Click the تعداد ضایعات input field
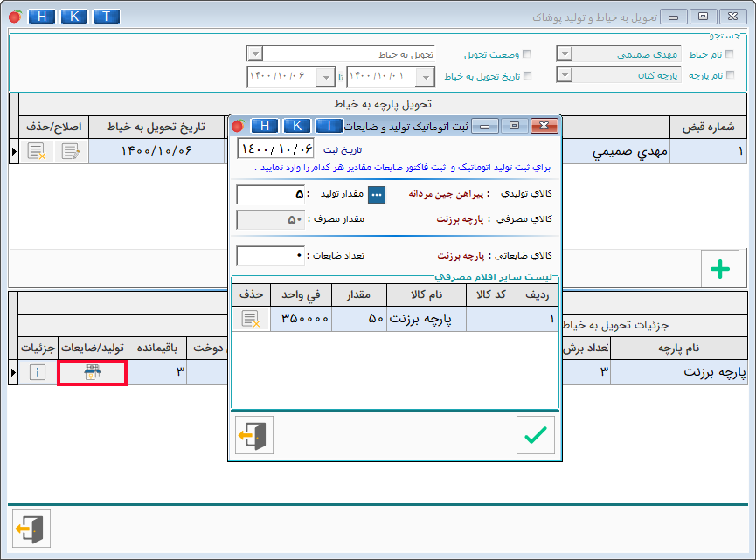Screen dimensions: 756x560 270,255
